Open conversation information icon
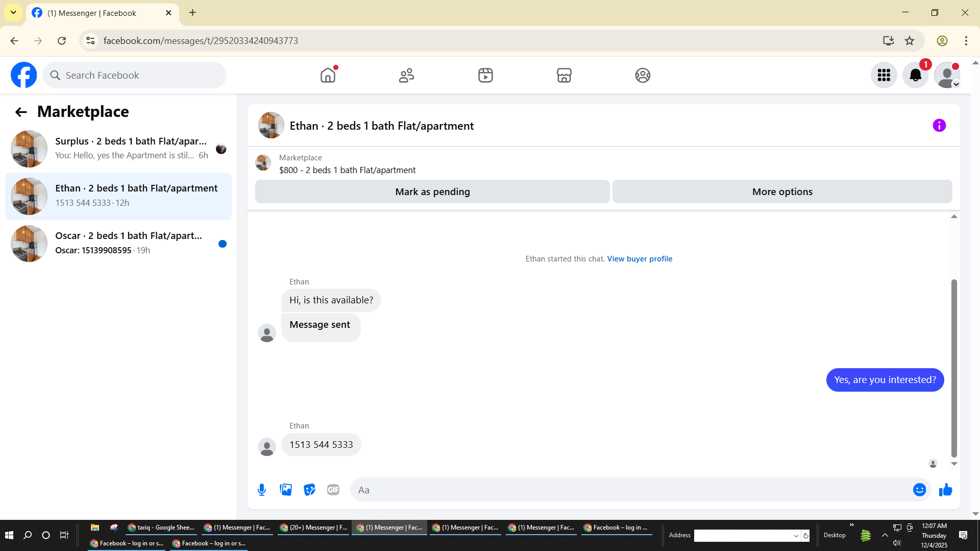Viewport: 980px width, 551px height. tap(939, 126)
